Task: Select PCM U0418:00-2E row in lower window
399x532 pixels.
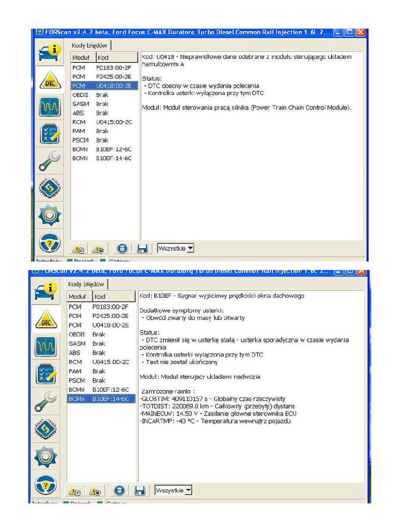Action: pyautogui.click(x=101, y=325)
